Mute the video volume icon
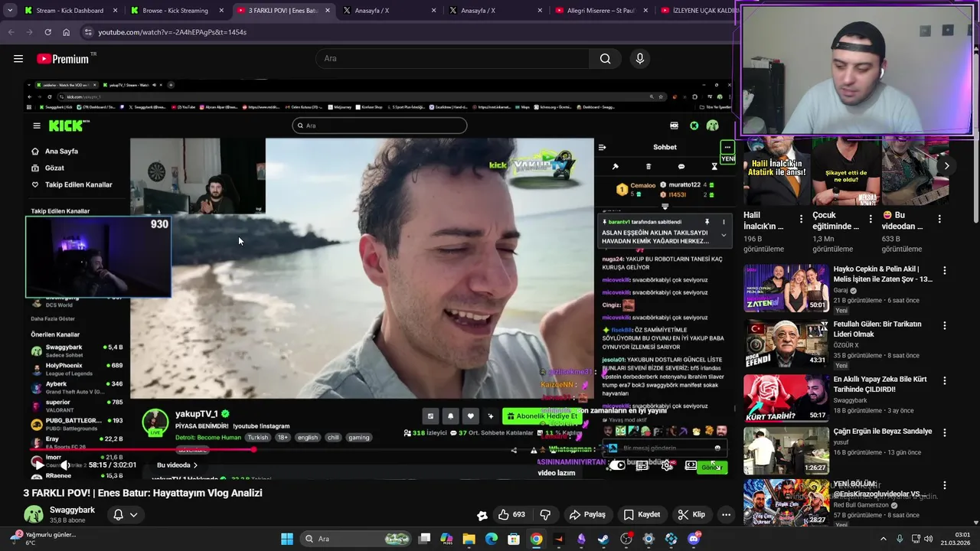 (66, 465)
